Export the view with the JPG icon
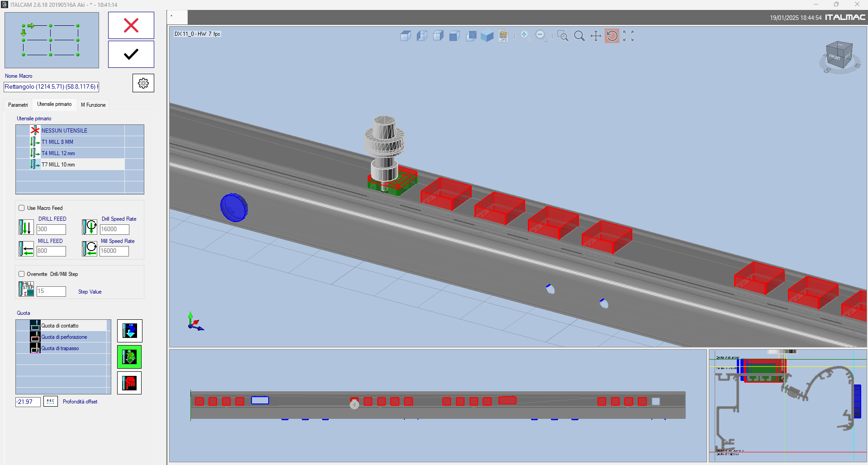The width and height of the screenshot is (868, 465). point(503,36)
